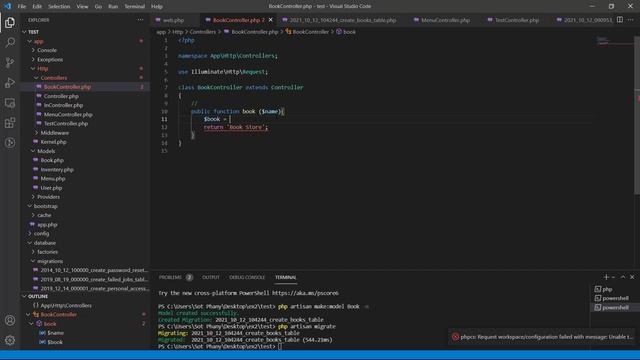
Task: Click Controllers in the breadcrumb
Action: coord(202,32)
